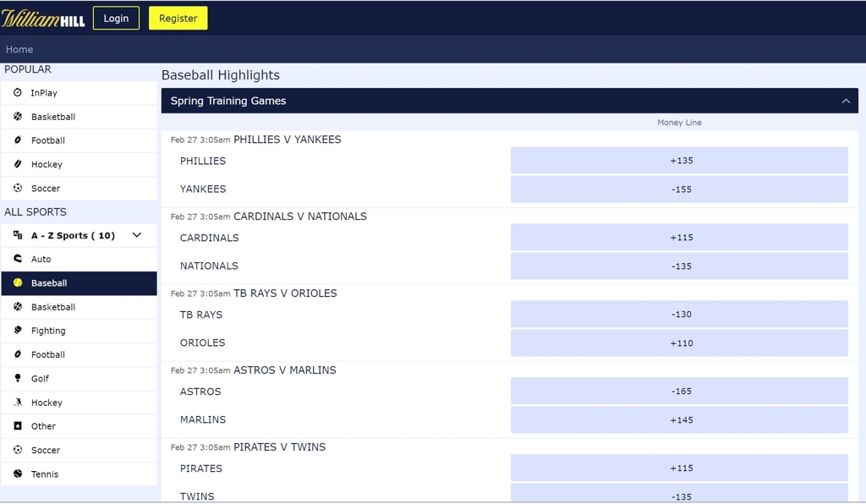Screen dimensions: 866x504
Task: Click the InPlay clock icon
Action: [x=18, y=92]
